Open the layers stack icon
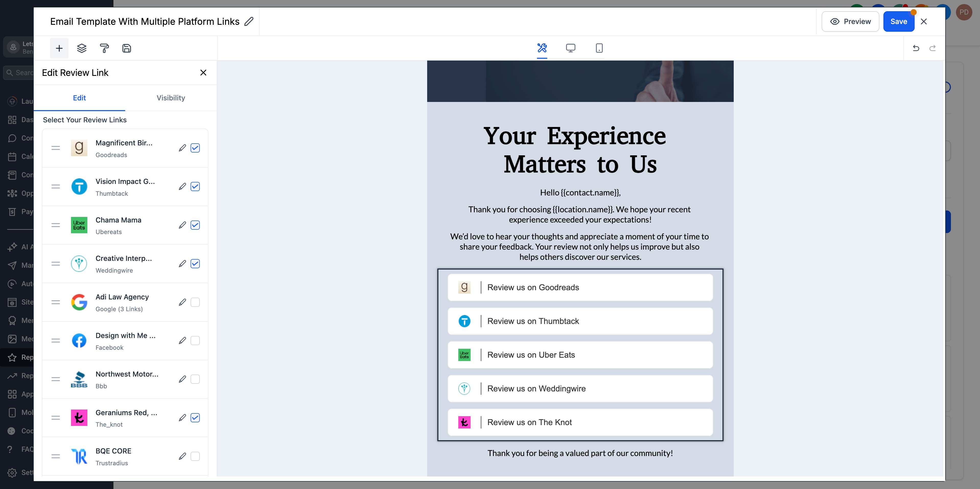The image size is (980, 489). click(x=81, y=48)
